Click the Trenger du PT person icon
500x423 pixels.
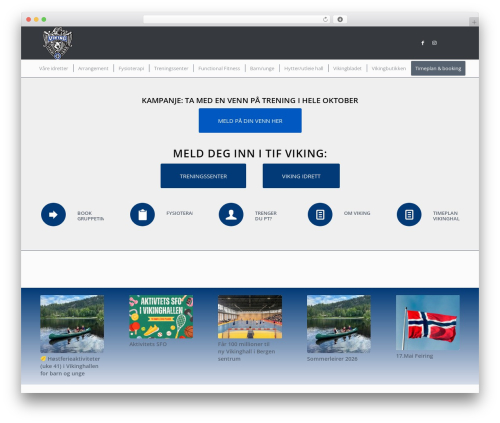231,214
